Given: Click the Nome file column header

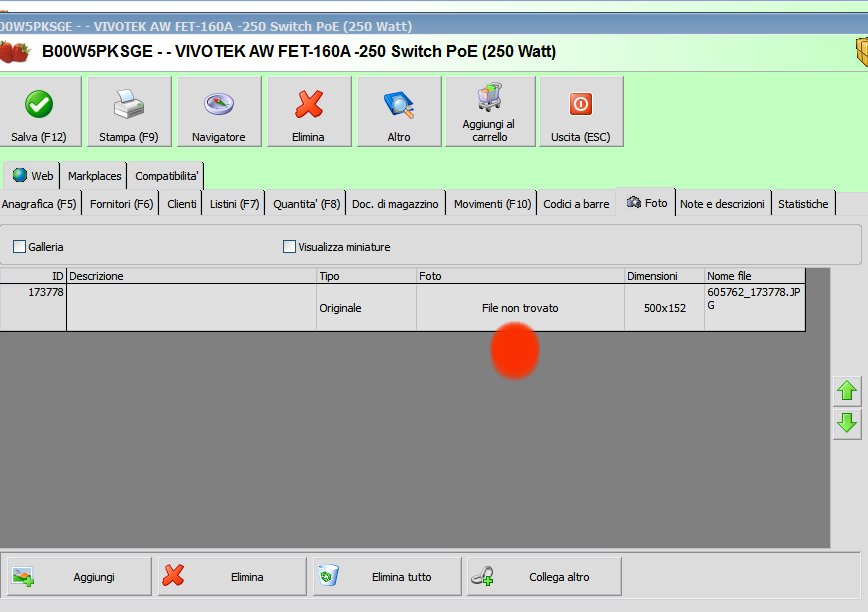Looking at the screenshot, I should click(755, 276).
